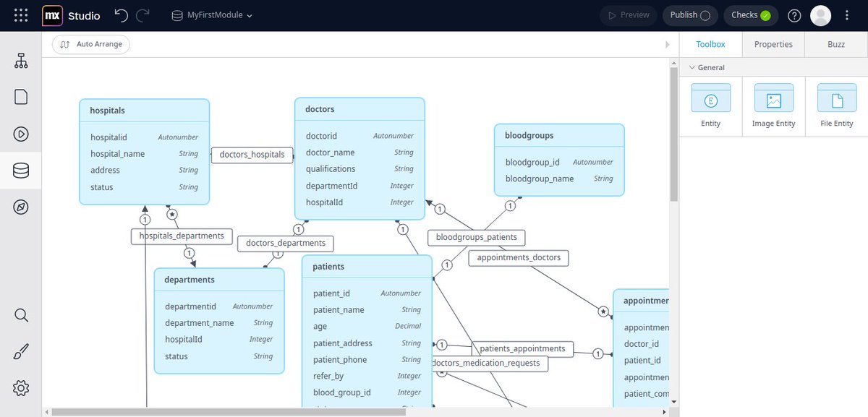868x417 pixels.
Task: Open the Domain Model database sidebar icon
Action: (21, 171)
